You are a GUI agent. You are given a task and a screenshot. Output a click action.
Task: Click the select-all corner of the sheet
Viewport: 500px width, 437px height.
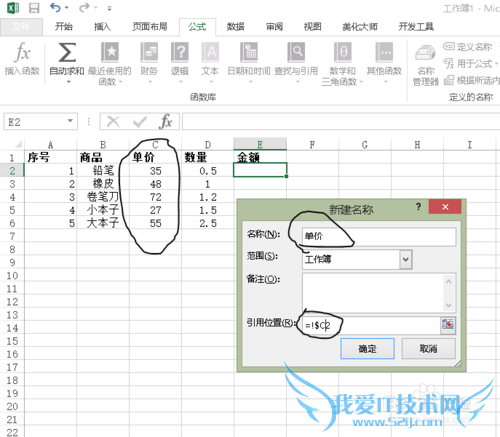pyautogui.click(x=18, y=144)
